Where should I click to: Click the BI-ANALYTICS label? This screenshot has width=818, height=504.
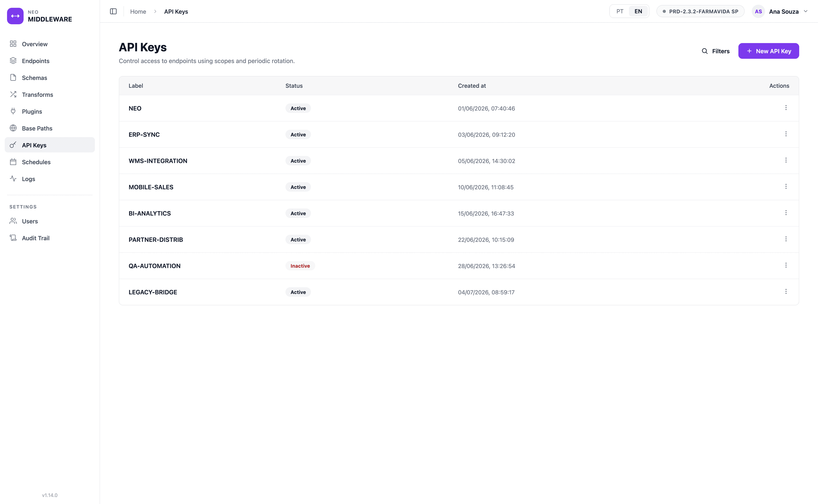[150, 213]
